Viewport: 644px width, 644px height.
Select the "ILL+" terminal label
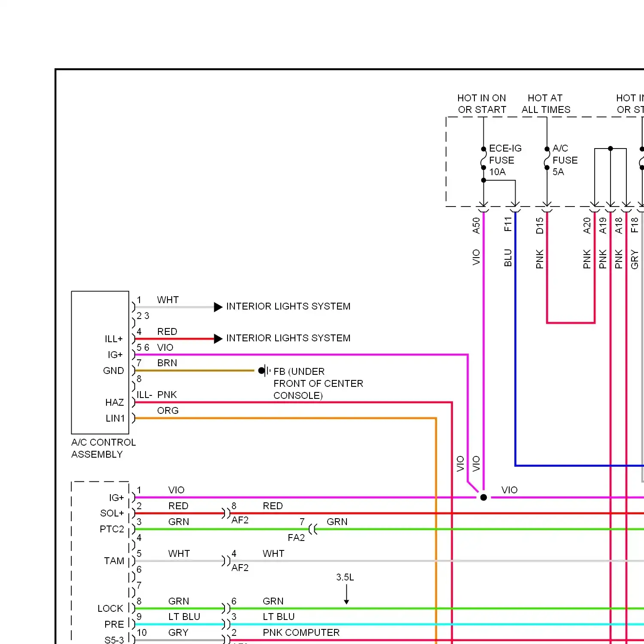coord(114,339)
